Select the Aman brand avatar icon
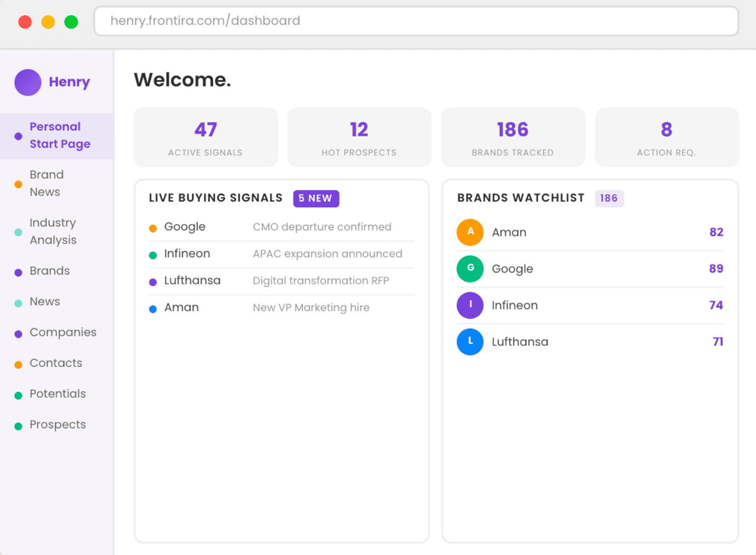756x555 pixels. point(470,232)
